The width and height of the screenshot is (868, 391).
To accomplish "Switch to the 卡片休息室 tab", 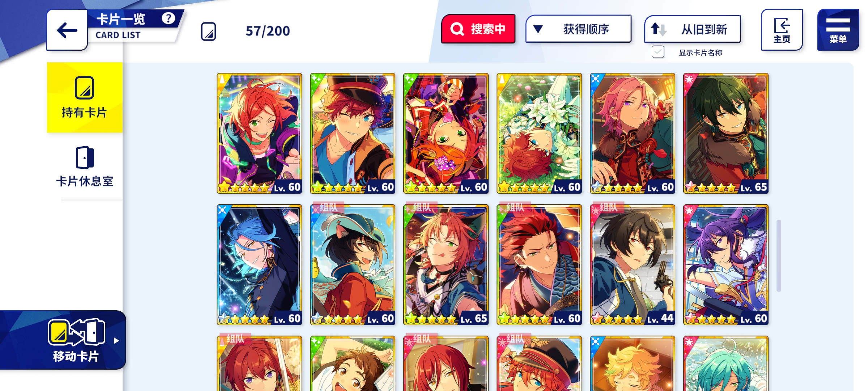I will coord(85,167).
